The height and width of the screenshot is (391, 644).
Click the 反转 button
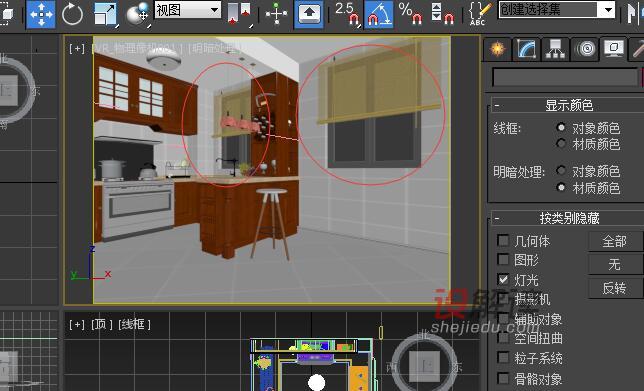coord(614,288)
